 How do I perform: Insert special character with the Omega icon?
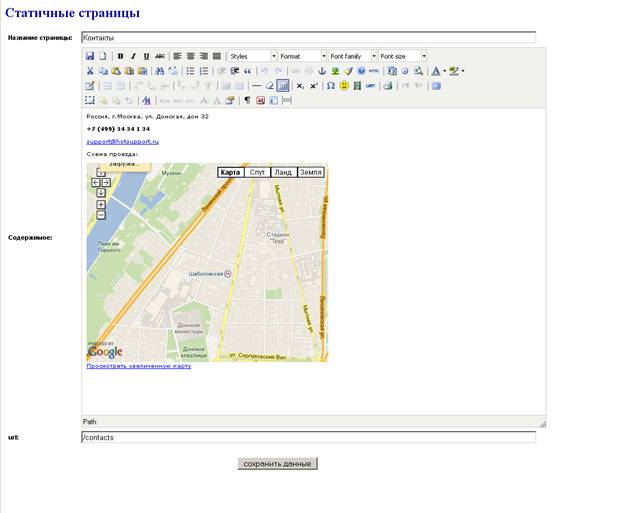coord(330,86)
